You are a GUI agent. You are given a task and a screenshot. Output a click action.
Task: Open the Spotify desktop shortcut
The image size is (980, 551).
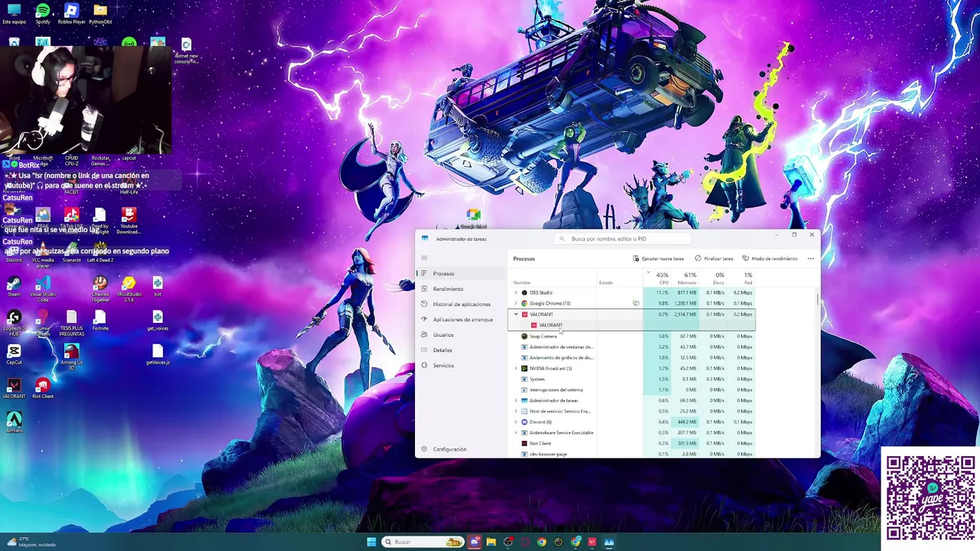point(43,14)
